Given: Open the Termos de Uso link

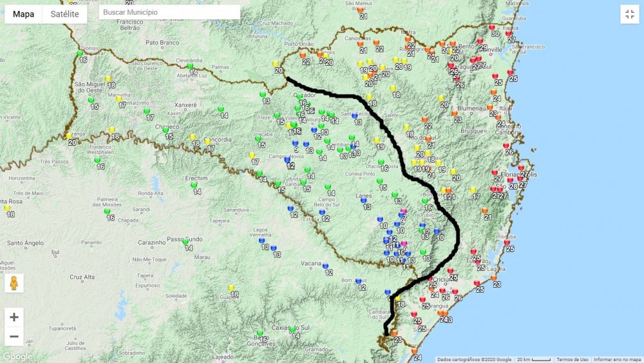Looking at the screenshot, I should click(573, 359).
